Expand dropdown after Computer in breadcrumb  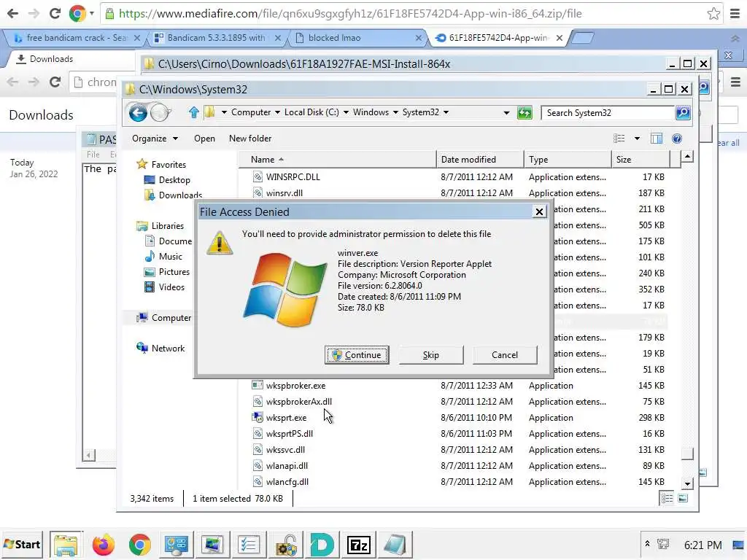(x=277, y=113)
